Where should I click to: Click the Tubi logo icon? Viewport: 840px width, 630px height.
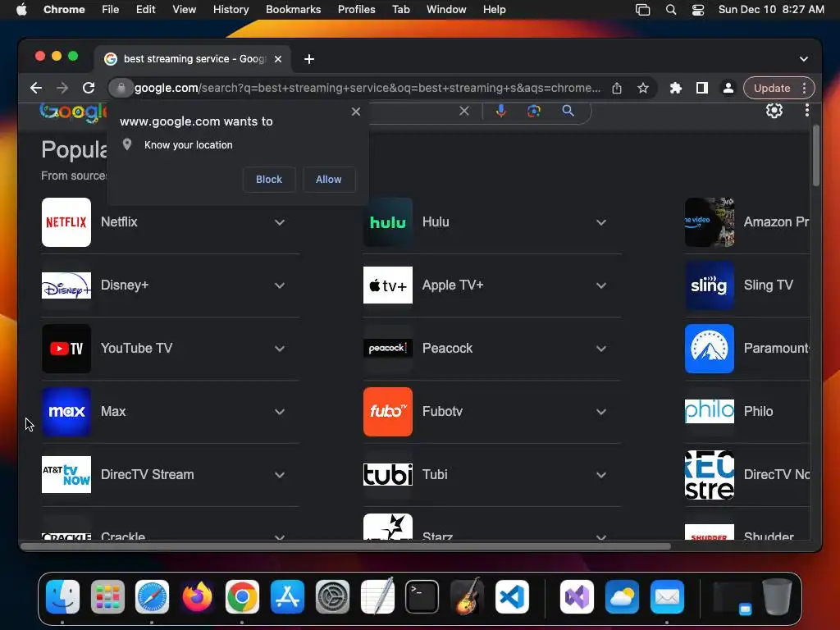pos(388,475)
